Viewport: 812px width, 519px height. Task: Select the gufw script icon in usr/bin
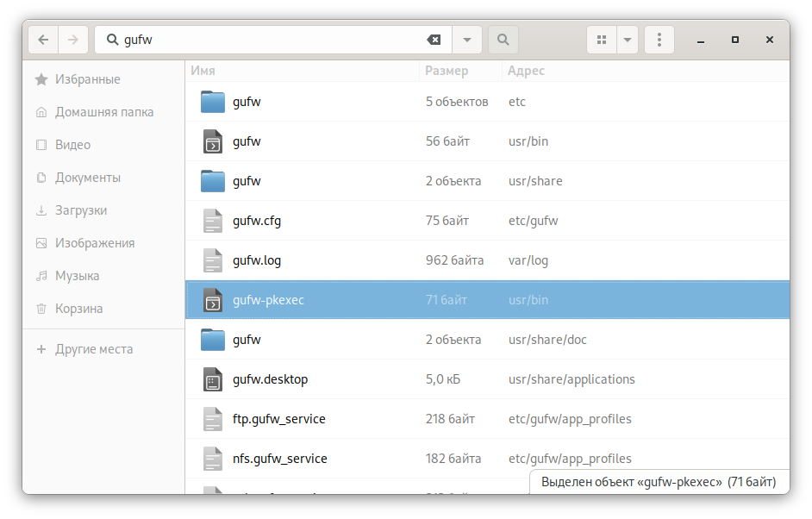[213, 141]
